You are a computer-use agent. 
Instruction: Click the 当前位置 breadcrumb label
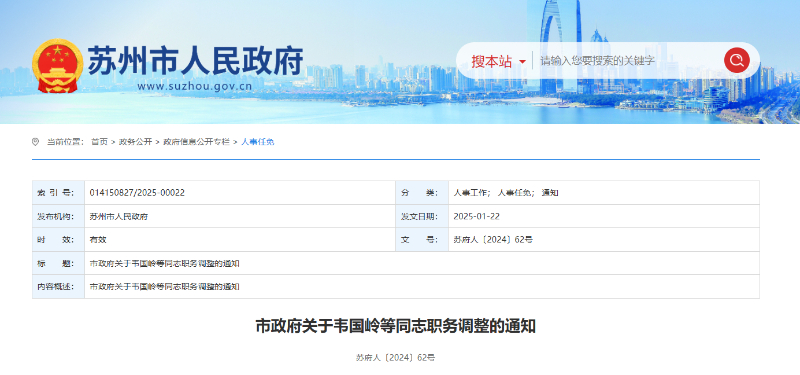(x=65, y=142)
